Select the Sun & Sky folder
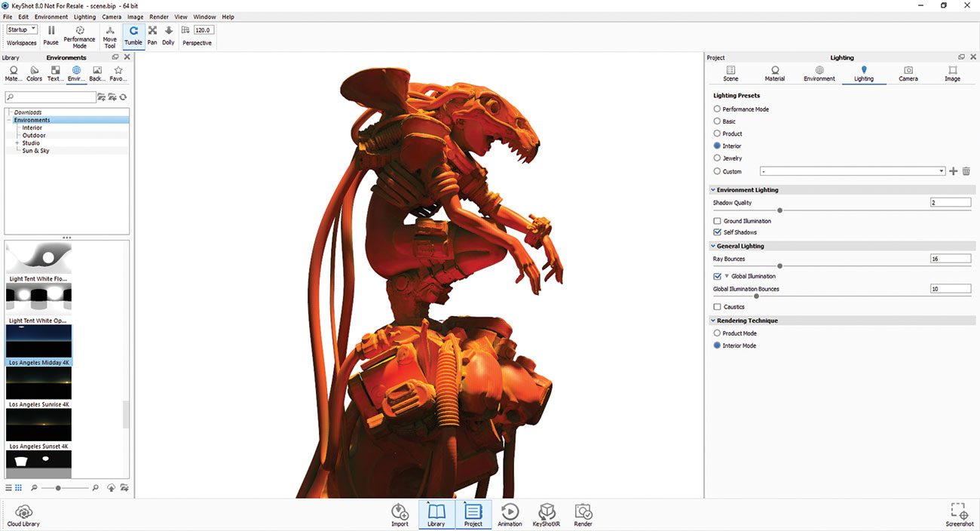Screen dimensions: 980x531 [35, 151]
